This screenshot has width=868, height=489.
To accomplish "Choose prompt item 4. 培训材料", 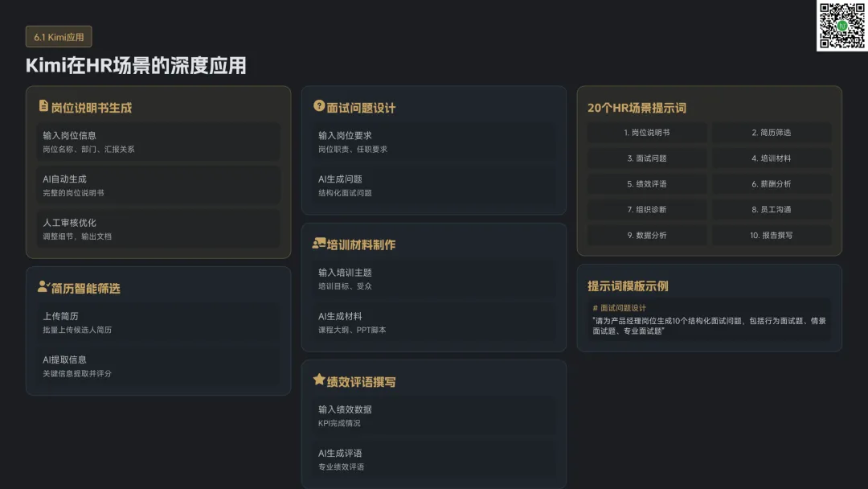I will point(772,158).
